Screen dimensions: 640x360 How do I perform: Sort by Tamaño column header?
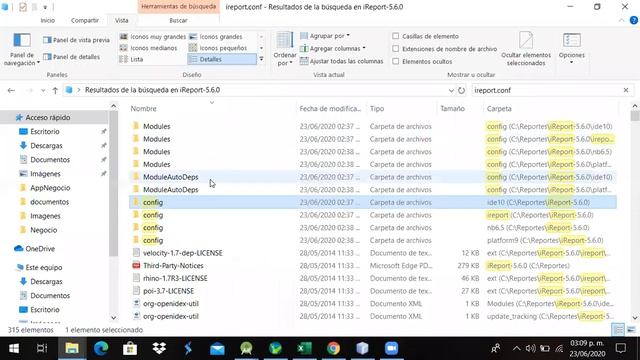pyautogui.click(x=452, y=109)
